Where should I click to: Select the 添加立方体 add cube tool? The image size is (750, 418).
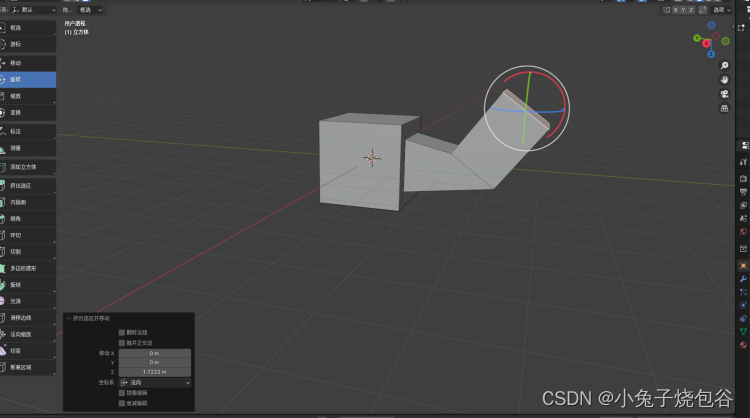[x=28, y=167]
